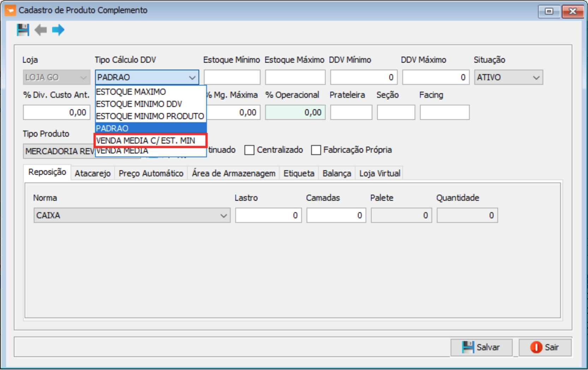
Task: Switch to the Atacarejo tab
Action: [x=93, y=173]
